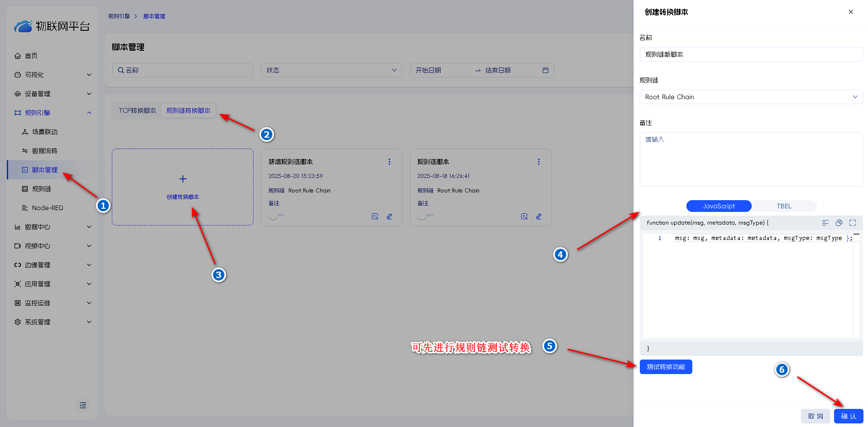Open the 状态 filter dropdown
Image resolution: width=868 pixels, height=427 pixels.
331,70
